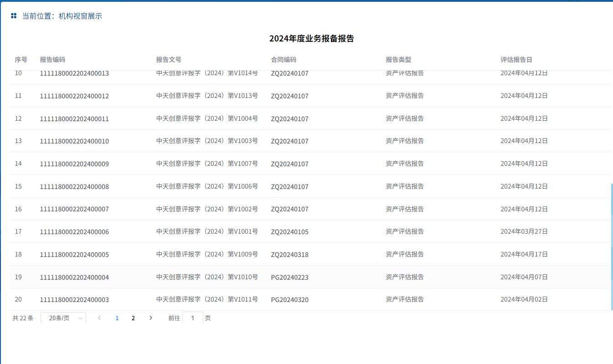
Task: Click the go-to page number input
Action: click(193, 318)
